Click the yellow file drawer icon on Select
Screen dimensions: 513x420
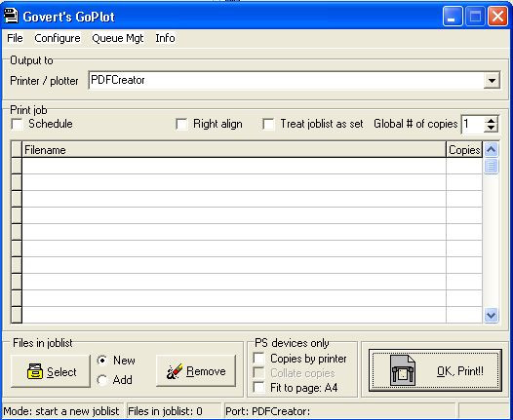tap(35, 372)
